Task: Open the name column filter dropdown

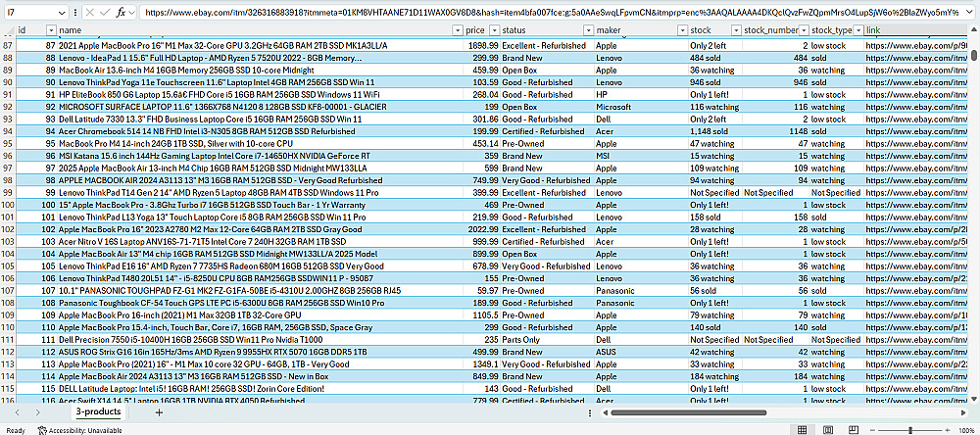Action: click(x=458, y=30)
